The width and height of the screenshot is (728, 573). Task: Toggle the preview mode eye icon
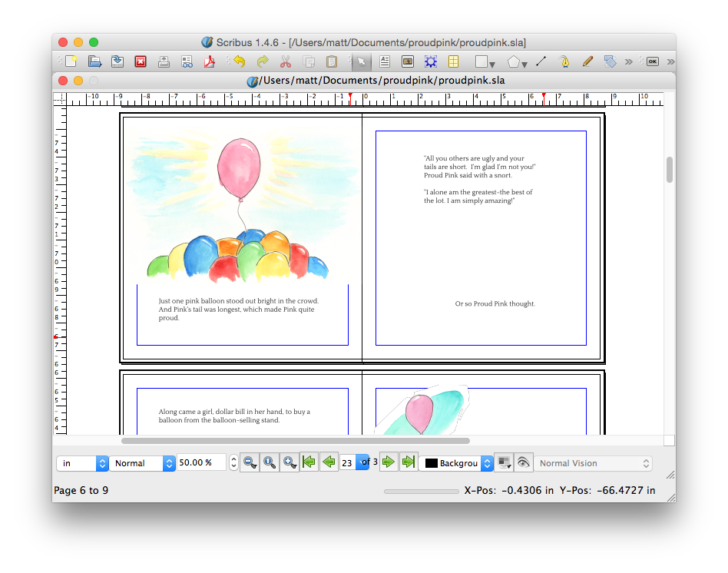pos(523,462)
